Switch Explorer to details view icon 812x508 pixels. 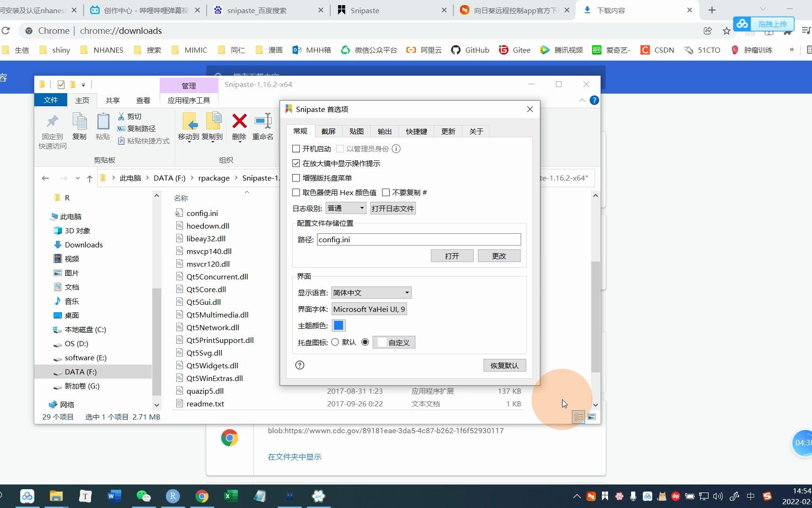(x=578, y=417)
